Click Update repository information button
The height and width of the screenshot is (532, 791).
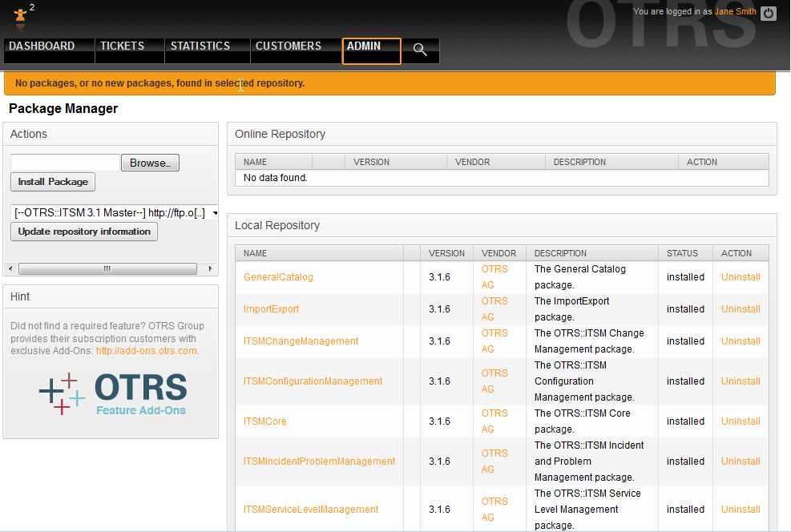tap(84, 232)
